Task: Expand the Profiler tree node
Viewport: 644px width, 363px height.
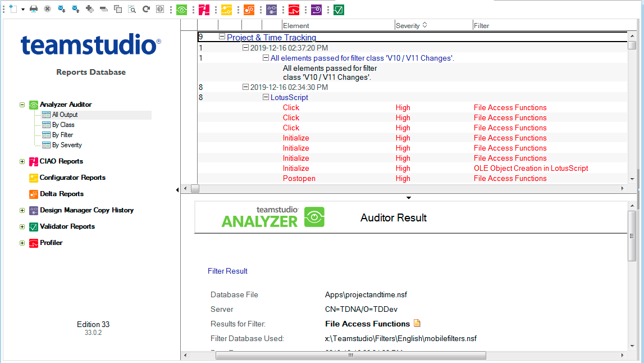Action: (22, 243)
